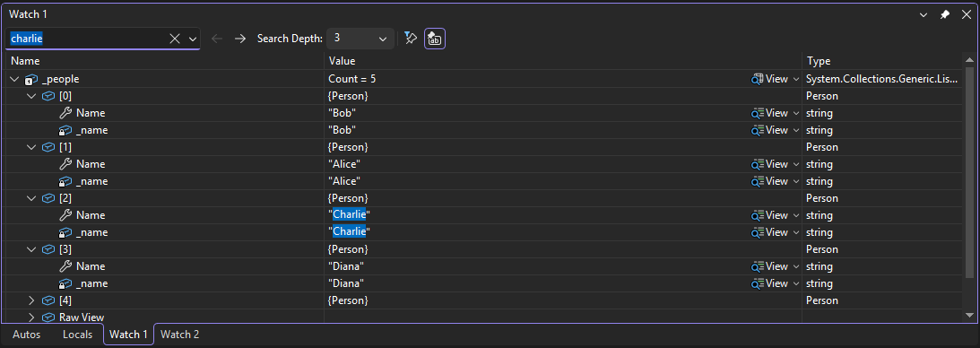
Task: Click the Raw View node icon
Action: (48, 318)
